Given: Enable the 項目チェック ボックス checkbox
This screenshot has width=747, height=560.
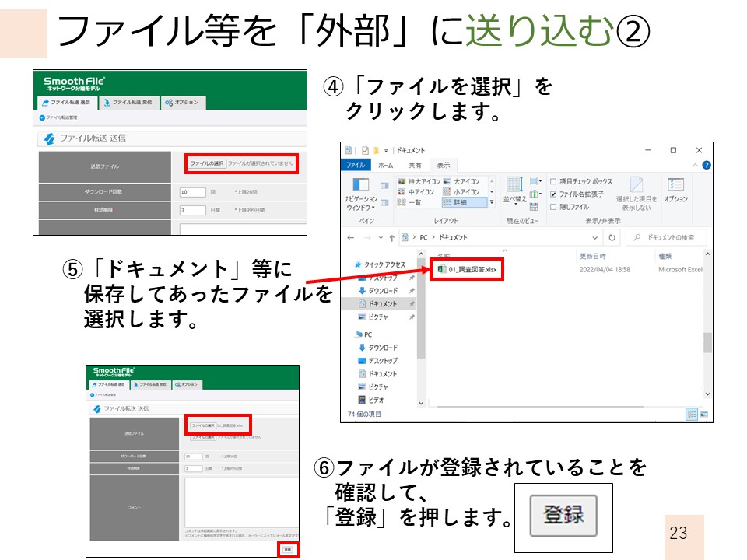Looking at the screenshot, I should (554, 181).
